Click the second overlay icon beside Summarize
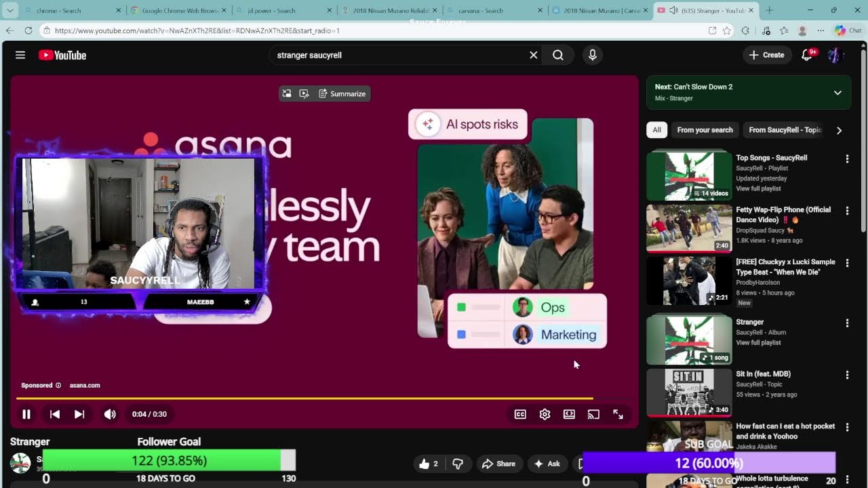Viewport: 868px width, 488px height. (x=304, y=94)
